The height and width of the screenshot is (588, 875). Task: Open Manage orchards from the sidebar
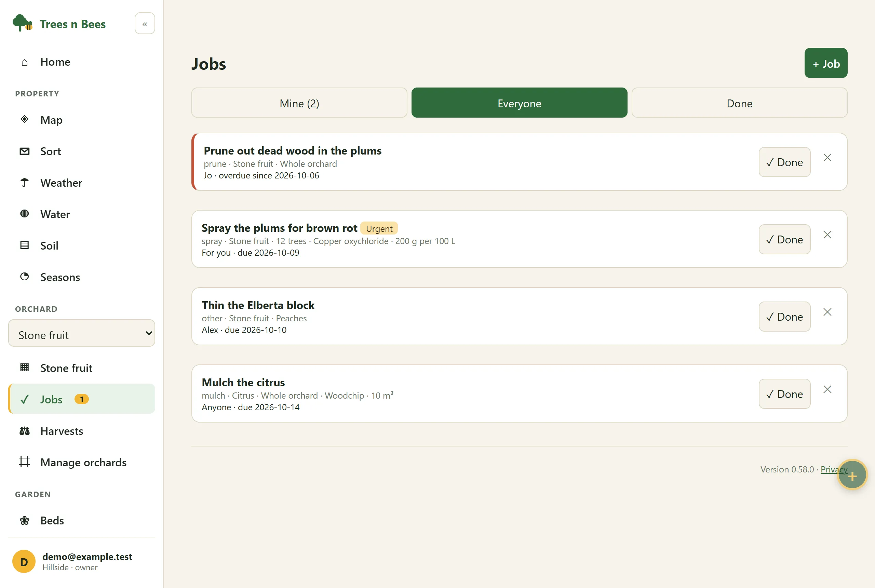point(82,463)
